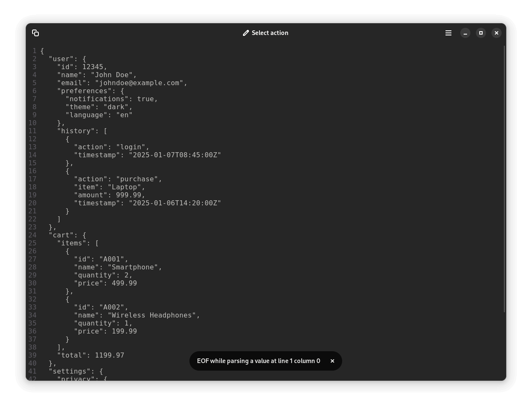532x409 pixels.
Task: Place cursor on the "theme": "dark" line
Action: [99, 107]
